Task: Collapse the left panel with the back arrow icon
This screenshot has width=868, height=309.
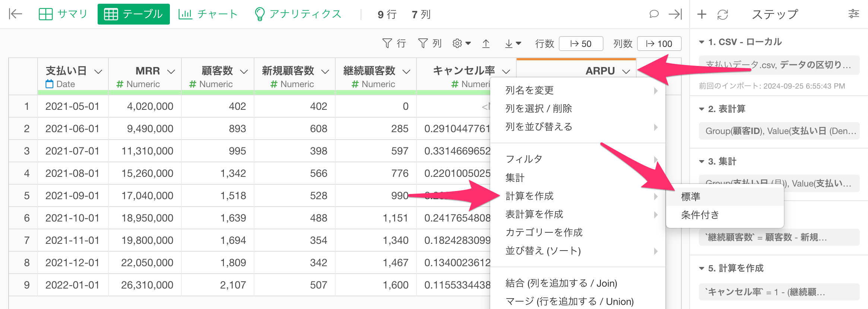Action: pos(15,14)
